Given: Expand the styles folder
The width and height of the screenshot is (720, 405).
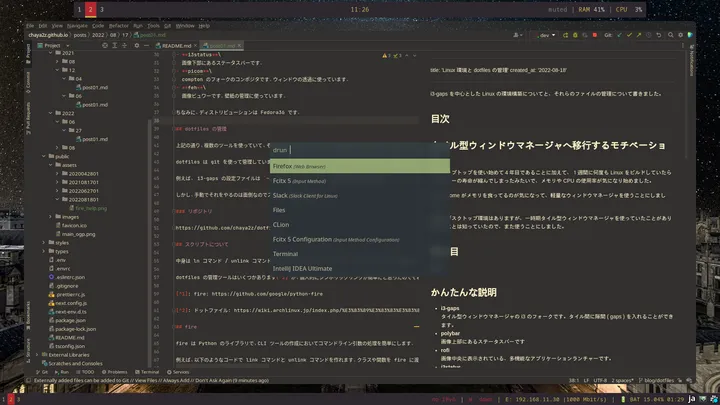Looking at the screenshot, I should coord(44,242).
